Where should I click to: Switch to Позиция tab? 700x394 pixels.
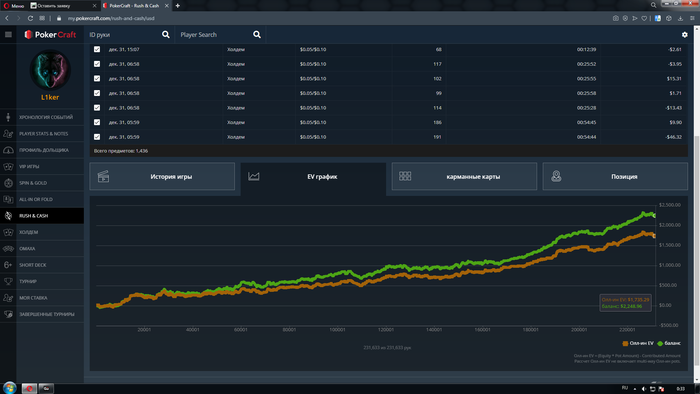(x=615, y=177)
